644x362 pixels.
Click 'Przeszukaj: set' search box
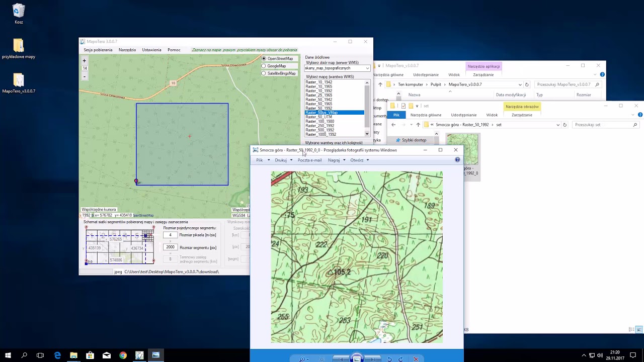(x=606, y=125)
